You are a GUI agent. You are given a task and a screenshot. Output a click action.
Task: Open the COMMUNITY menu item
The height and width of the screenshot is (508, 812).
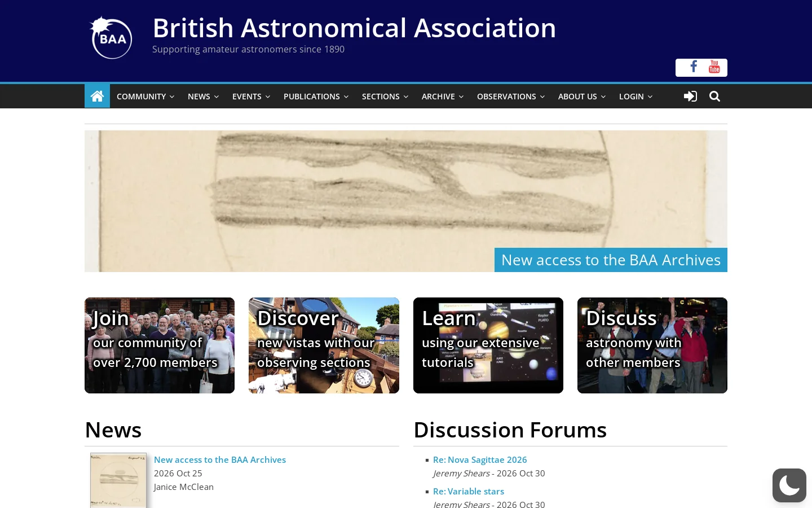141,97
